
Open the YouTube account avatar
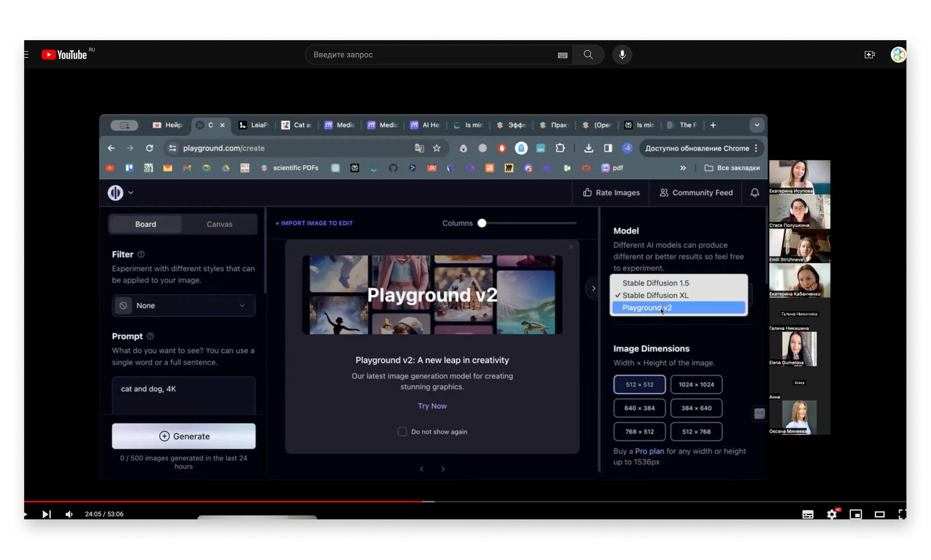pyautogui.click(x=898, y=55)
